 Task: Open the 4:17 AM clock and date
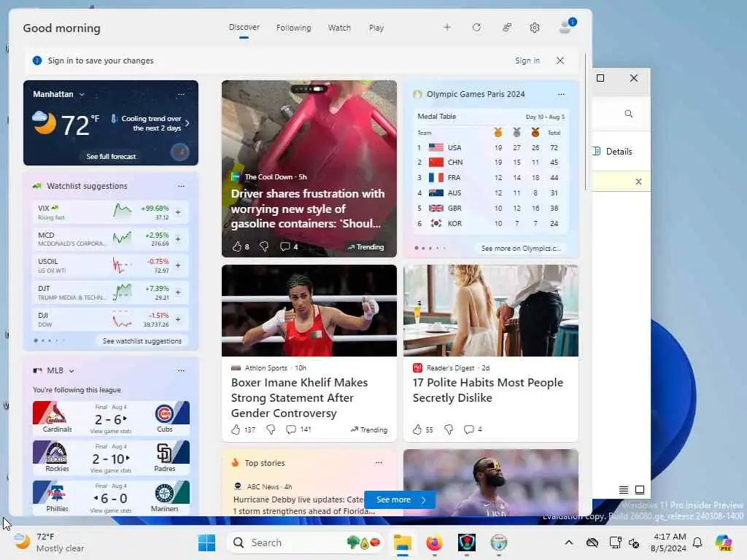click(x=668, y=542)
